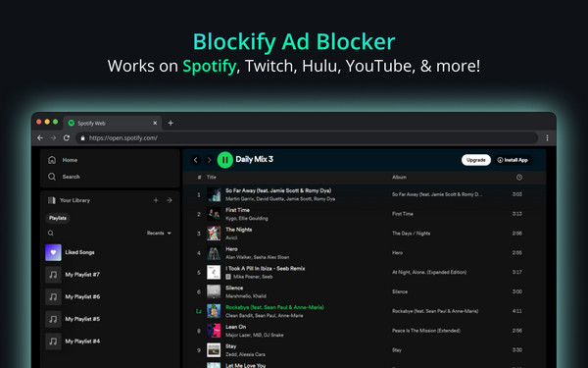The width and height of the screenshot is (588, 368).
Task: Open the Recents sort dropdown
Action: [x=159, y=234]
